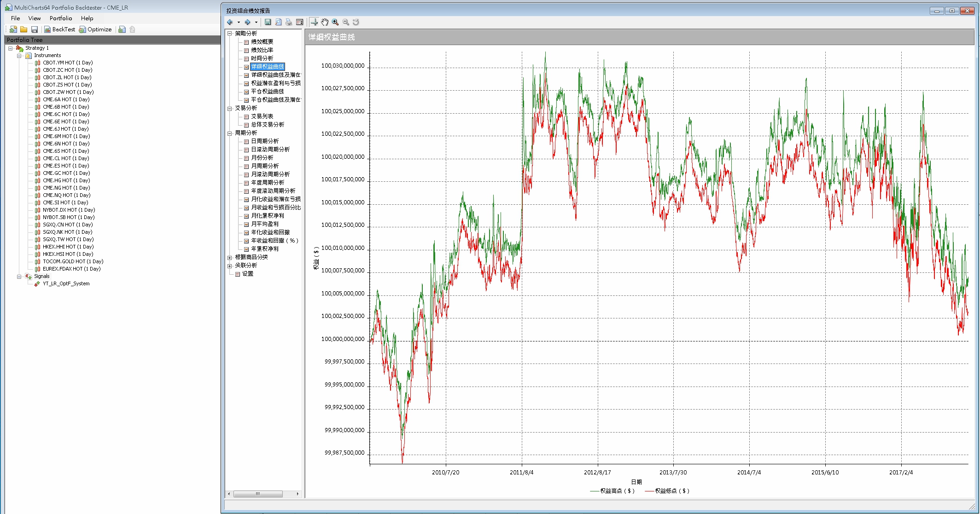Select the CME.CL HOT (1 Day) instrument
This screenshot has width=980, height=514.
[66, 158]
